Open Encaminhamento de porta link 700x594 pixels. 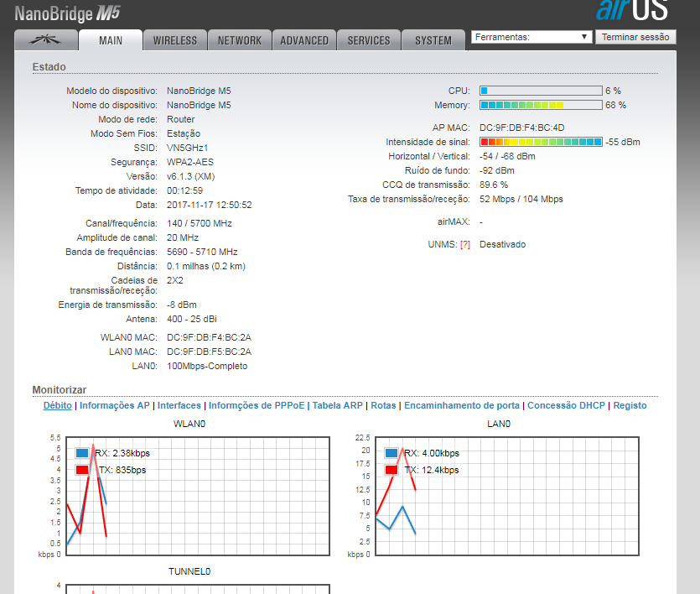coord(462,405)
